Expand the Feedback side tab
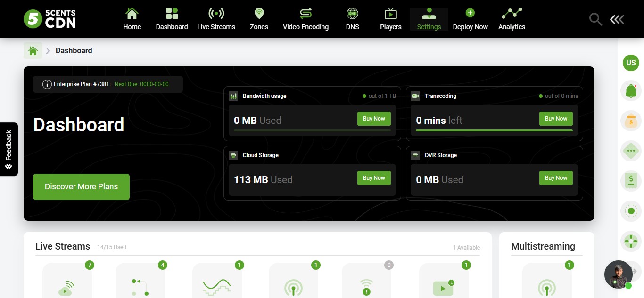This screenshot has width=644, height=298. 8,149
